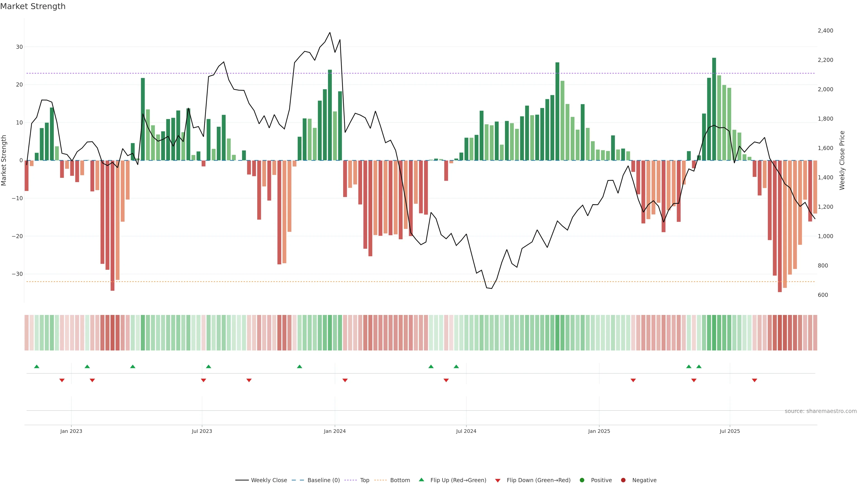Click the last Flip Down marker after Jul 2025
Viewport: 868px width, 488px height.
tap(755, 380)
